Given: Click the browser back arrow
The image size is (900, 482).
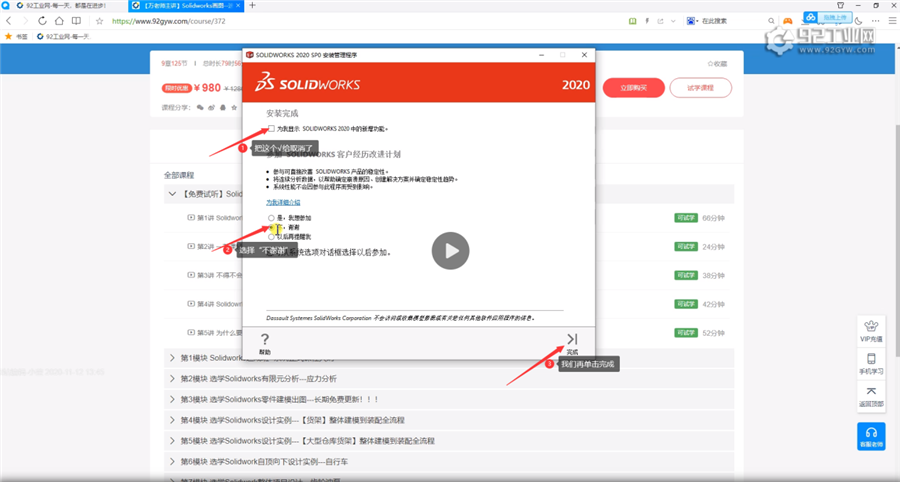Looking at the screenshot, I should [9, 21].
